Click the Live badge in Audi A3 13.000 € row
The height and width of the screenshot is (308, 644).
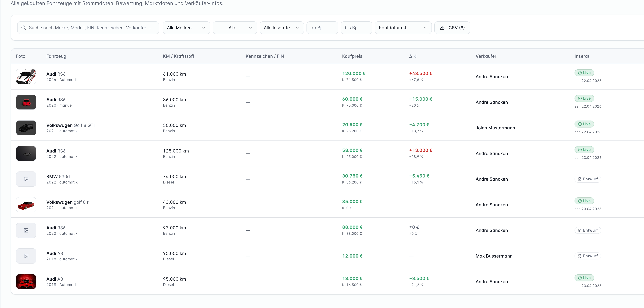(x=584, y=278)
